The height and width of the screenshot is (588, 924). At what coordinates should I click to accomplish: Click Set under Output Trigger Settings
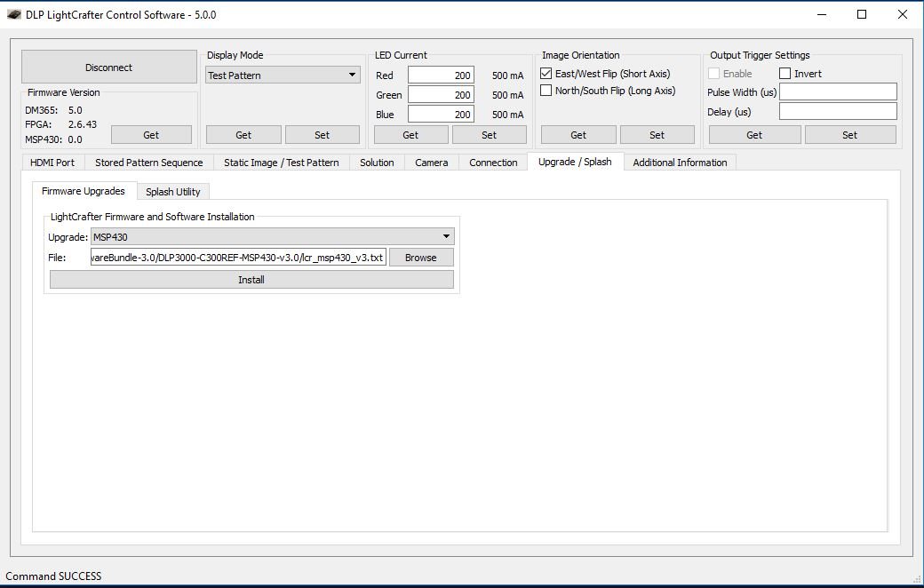tap(849, 135)
